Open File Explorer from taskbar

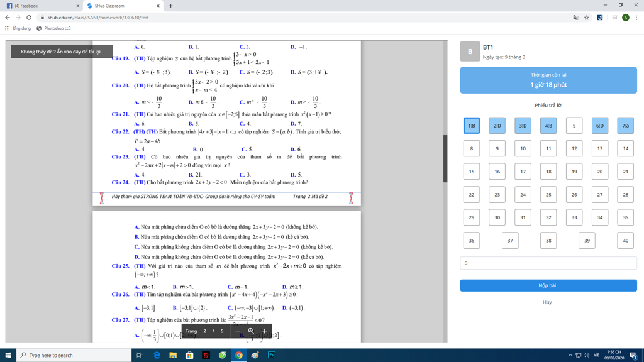pos(173,355)
